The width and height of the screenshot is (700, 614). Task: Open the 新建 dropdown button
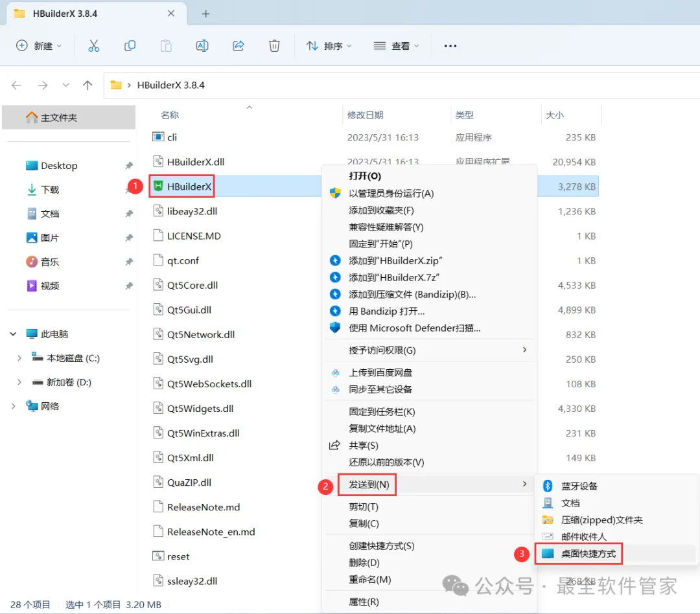pyautogui.click(x=39, y=46)
